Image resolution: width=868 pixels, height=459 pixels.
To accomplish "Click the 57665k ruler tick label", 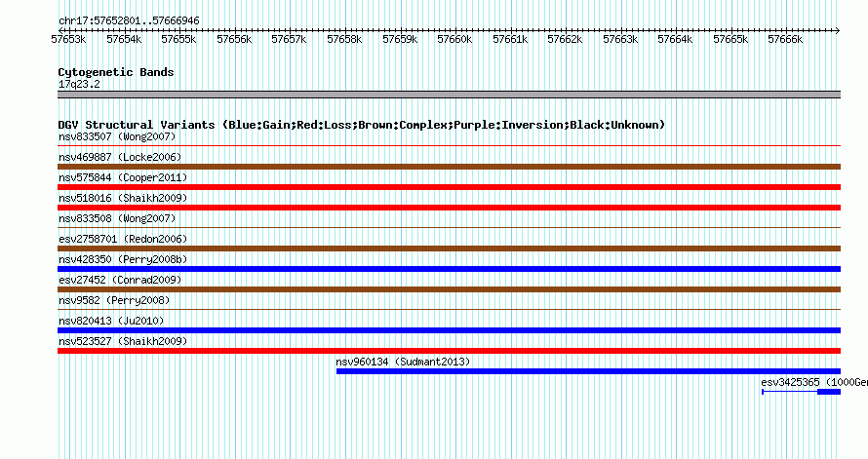I will (730, 39).
